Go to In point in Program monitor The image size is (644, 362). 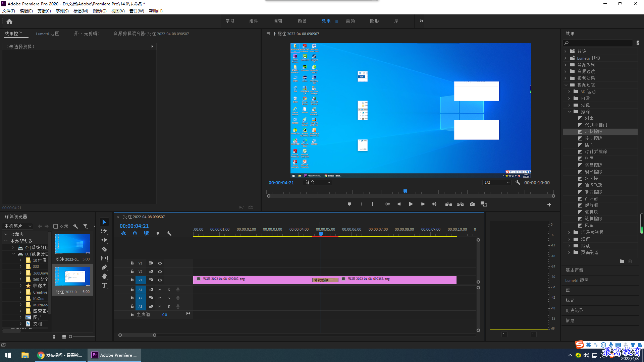387,204
